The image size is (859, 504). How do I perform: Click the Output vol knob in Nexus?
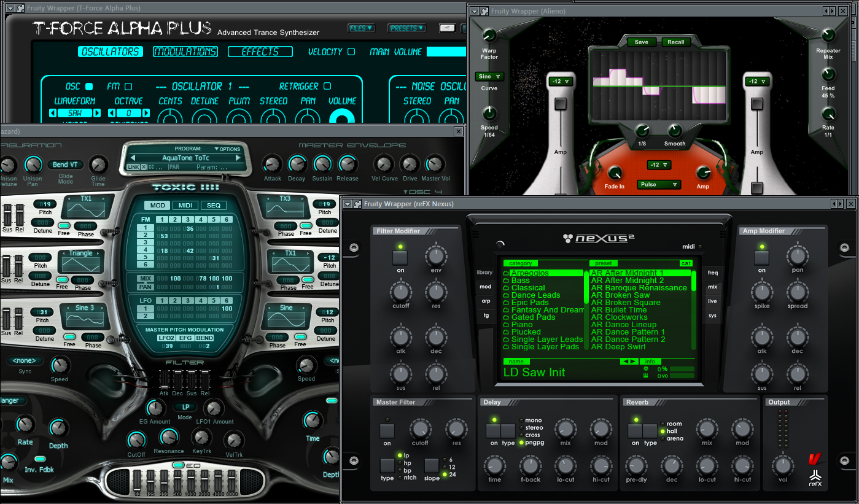tap(782, 465)
